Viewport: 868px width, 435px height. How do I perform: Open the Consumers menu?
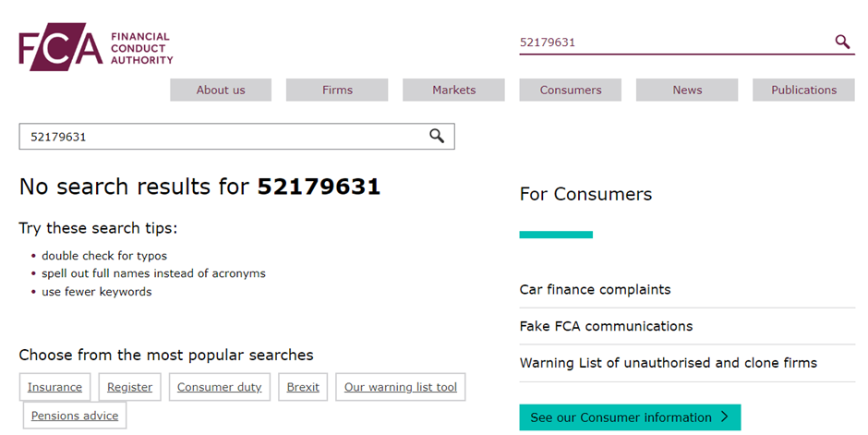coord(570,90)
